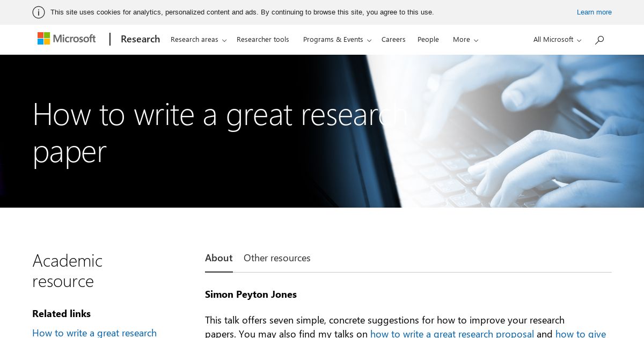This screenshot has height=338, width=644.
Task: Click the cookie notice info icon
Action: tap(39, 12)
